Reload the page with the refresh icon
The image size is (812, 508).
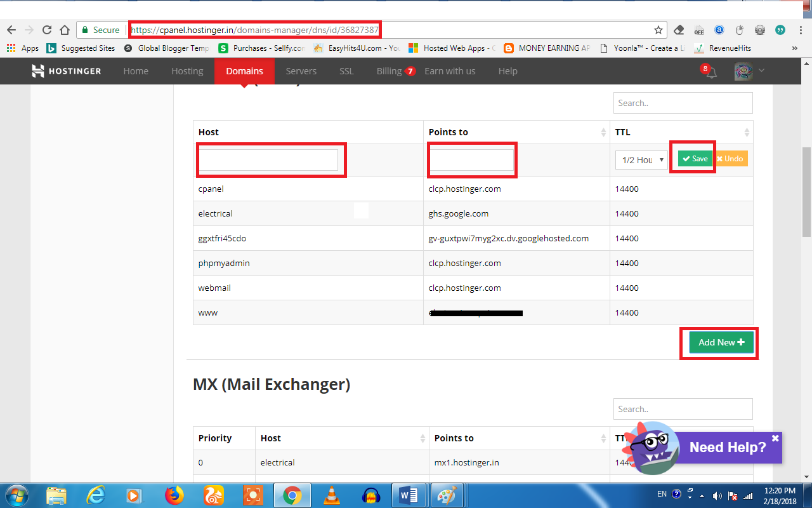46,30
